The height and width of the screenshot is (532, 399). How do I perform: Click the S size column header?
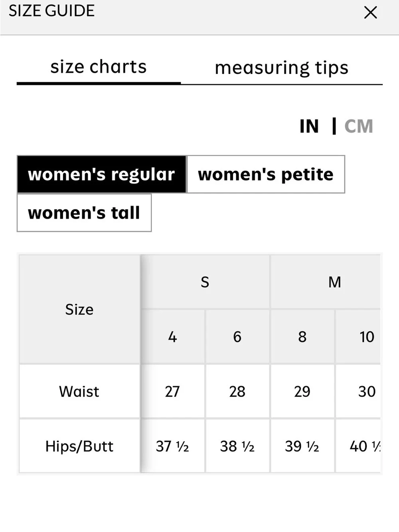pyautogui.click(x=205, y=282)
